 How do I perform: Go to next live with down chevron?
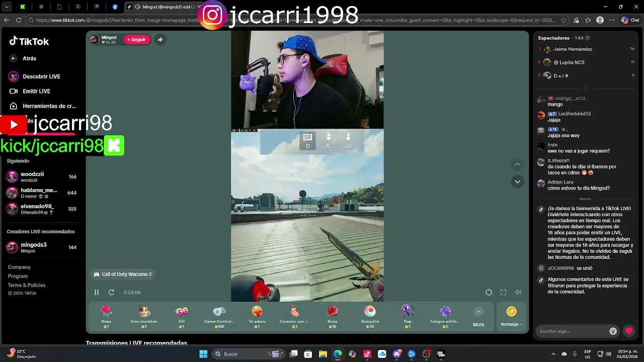point(517,182)
